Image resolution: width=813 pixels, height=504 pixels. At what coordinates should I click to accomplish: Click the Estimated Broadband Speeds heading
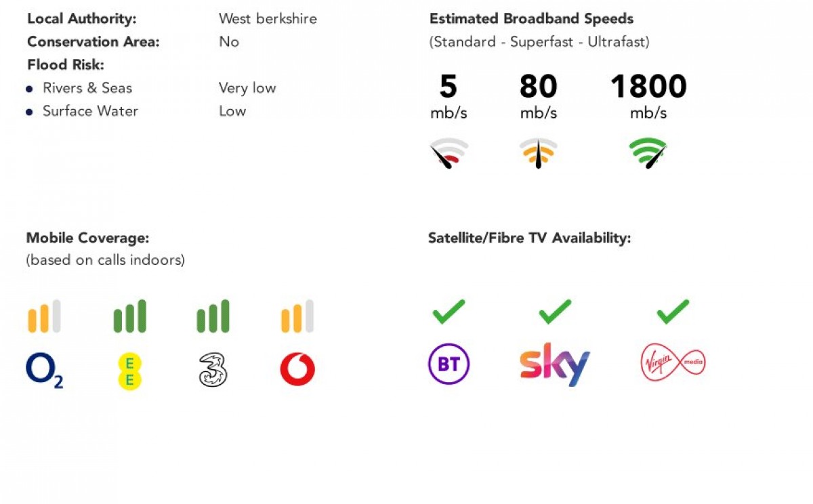tap(532, 19)
